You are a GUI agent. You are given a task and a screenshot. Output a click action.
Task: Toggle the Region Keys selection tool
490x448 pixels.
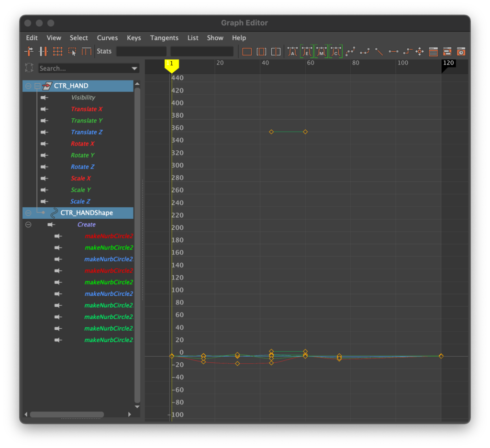coord(72,51)
